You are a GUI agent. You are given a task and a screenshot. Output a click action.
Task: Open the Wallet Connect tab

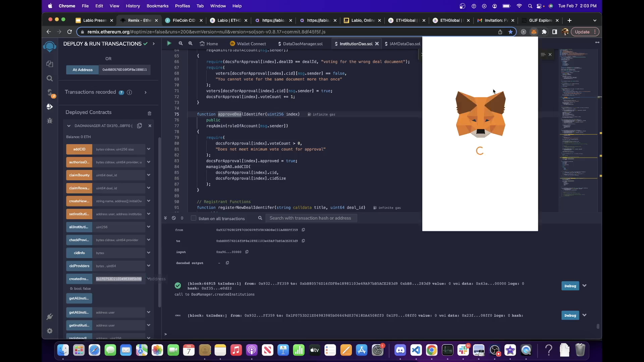tap(248, 44)
